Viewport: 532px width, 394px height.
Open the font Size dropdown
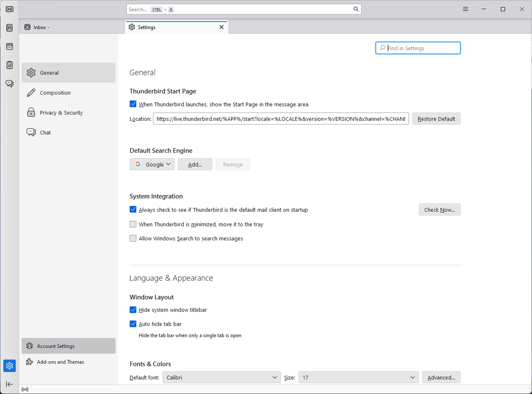(x=358, y=377)
